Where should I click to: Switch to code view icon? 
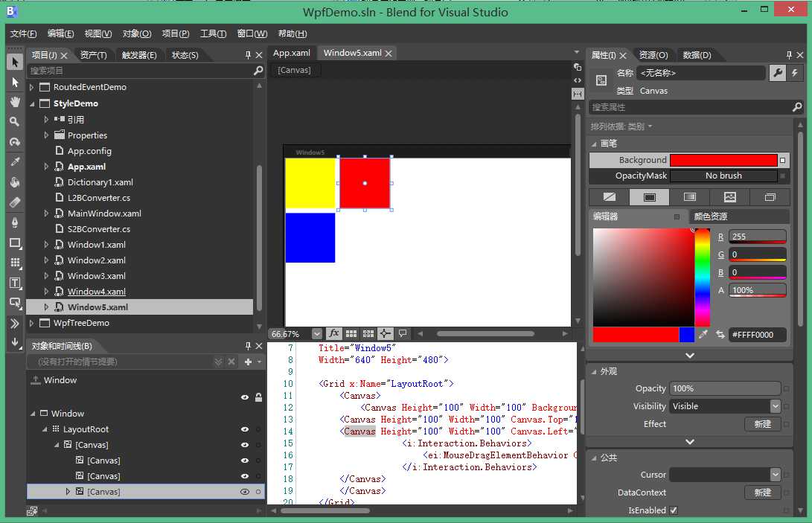pos(578,80)
